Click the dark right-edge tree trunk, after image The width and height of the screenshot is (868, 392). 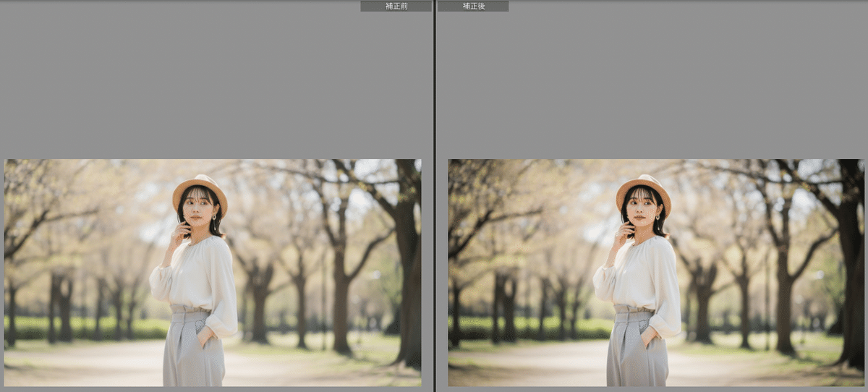click(852, 289)
